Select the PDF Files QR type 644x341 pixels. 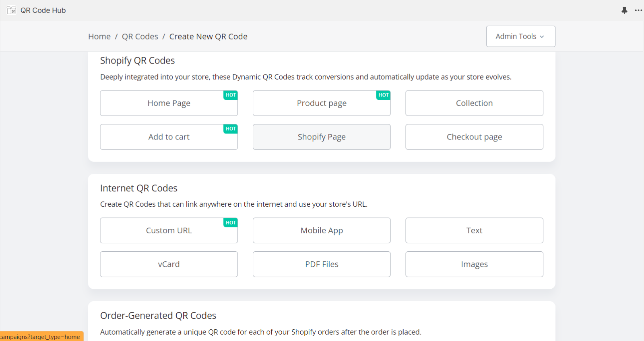click(322, 265)
